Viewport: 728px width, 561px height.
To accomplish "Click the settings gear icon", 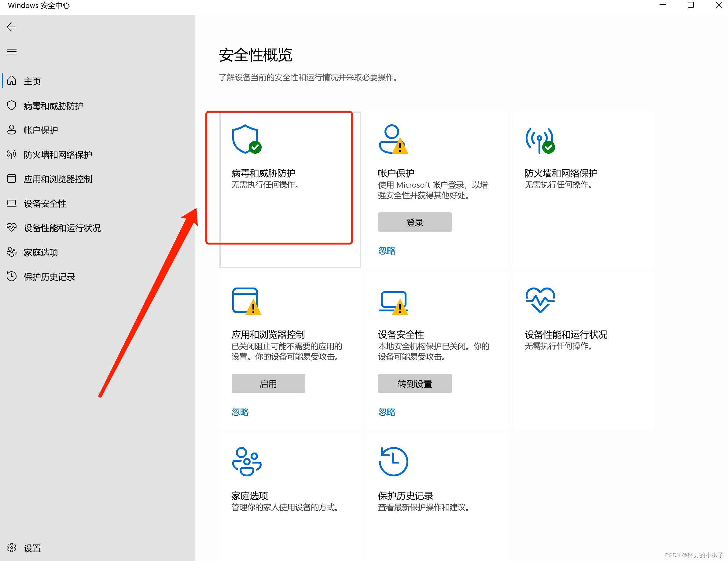I will coord(12,548).
